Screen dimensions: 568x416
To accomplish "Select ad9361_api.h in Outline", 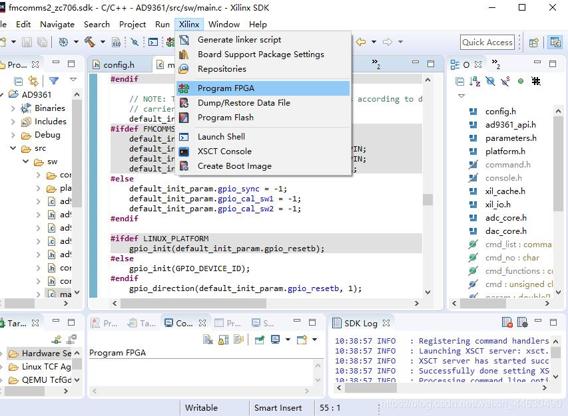I will [510, 125].
